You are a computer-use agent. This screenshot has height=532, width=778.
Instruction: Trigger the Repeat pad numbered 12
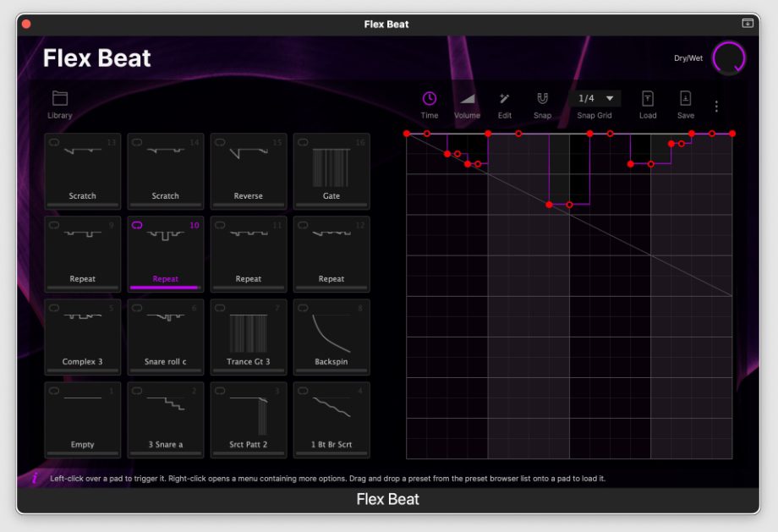[331, 254]
